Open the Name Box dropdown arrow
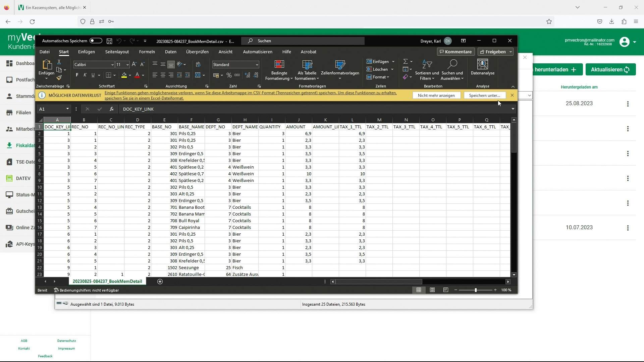Screen dimensions: 644x362 [67, 109]
